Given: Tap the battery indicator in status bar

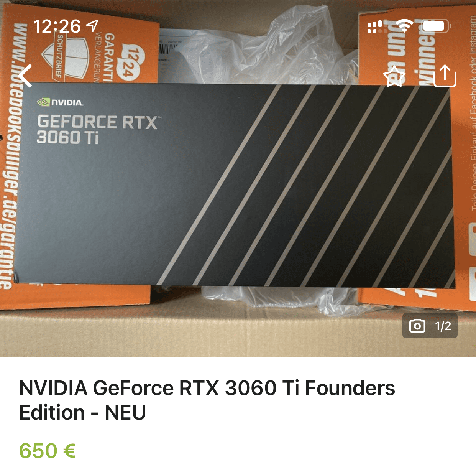Looking at the screenshot, I should point(436,26).
